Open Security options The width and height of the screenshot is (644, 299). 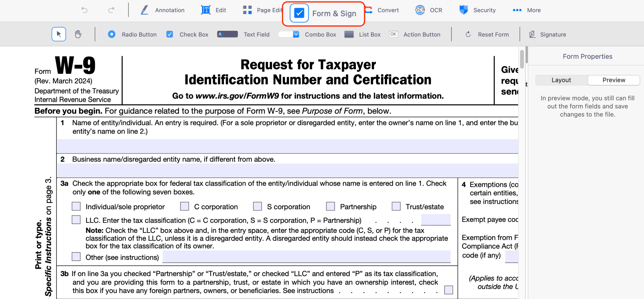[x=478, y=10]
